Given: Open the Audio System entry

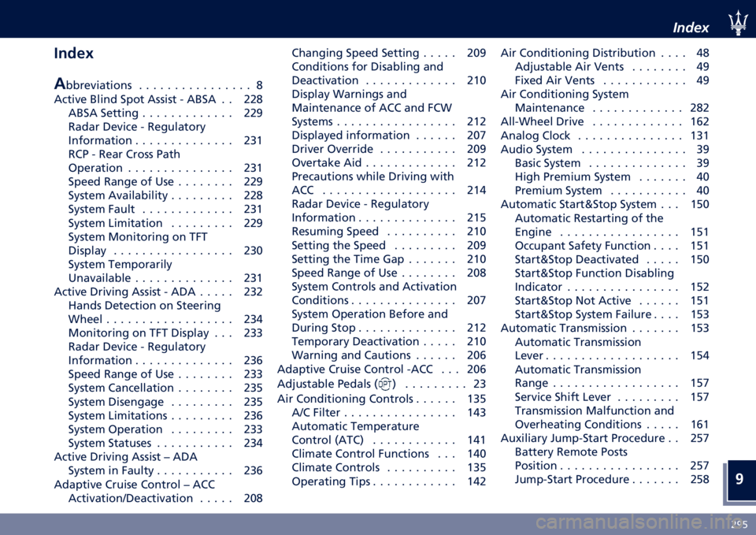Looking at the screenshot, I should tap(605, 149).
